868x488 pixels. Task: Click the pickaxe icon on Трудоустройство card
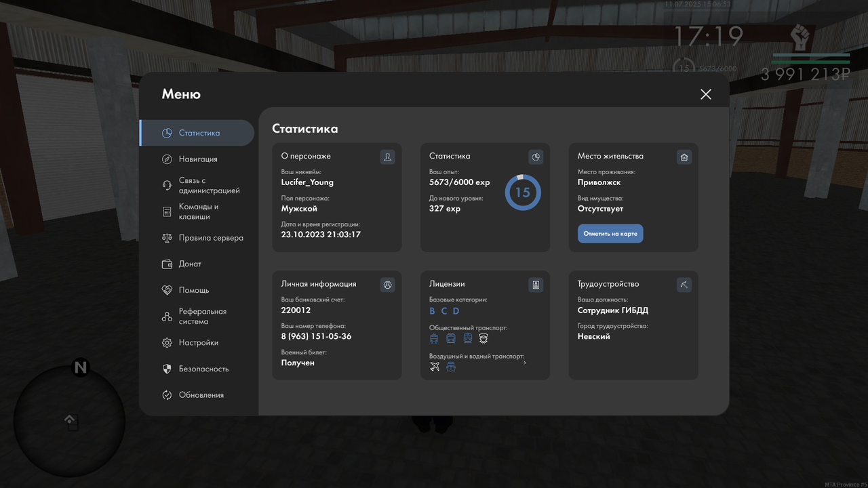[684, 285]
